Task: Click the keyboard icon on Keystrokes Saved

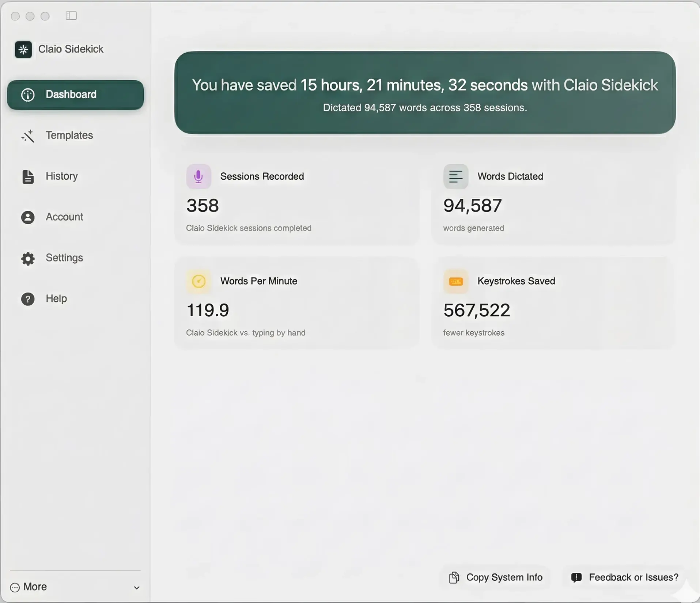Action: point(455,281)
